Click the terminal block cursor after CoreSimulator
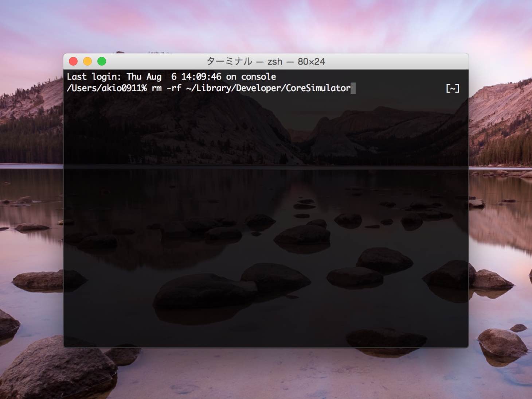 click(353, 88)
